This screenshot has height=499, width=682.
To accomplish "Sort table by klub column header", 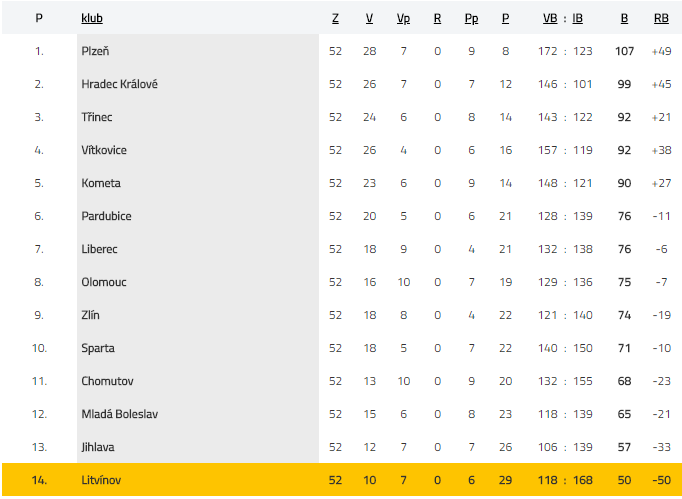I will click(x=92, y=18).
